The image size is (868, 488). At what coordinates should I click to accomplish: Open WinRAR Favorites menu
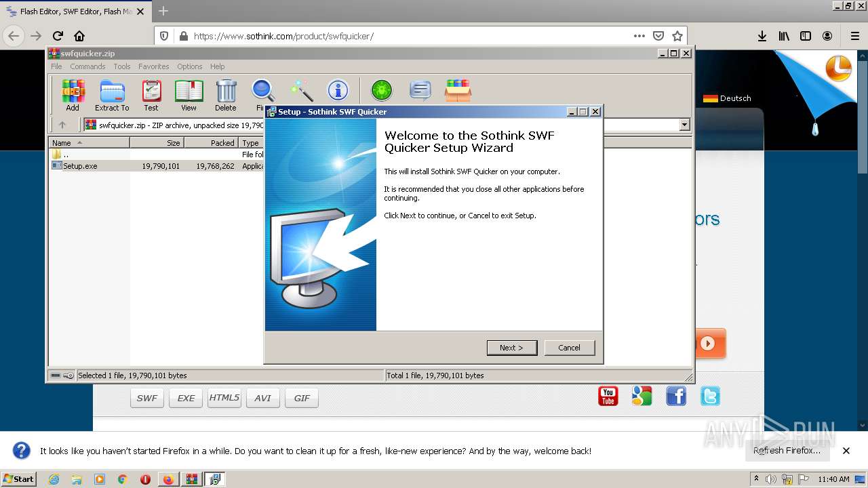(154, 66)
